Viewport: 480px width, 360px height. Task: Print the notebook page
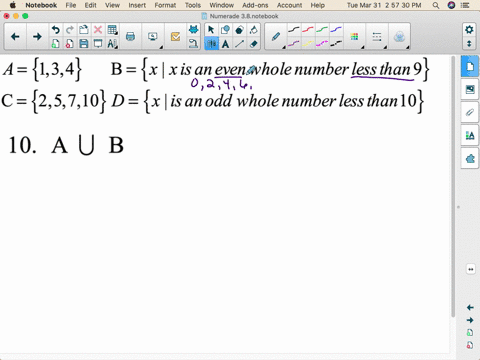[130, 37]
